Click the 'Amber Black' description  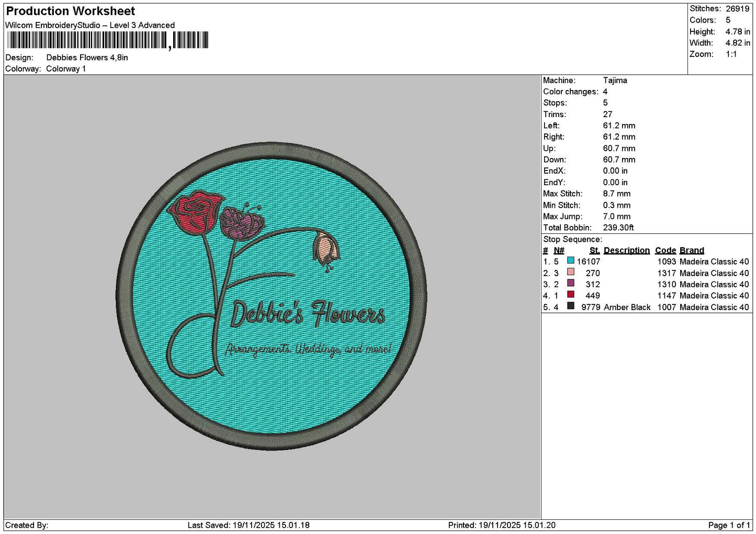pyautogui.click(x=627, y=308)
